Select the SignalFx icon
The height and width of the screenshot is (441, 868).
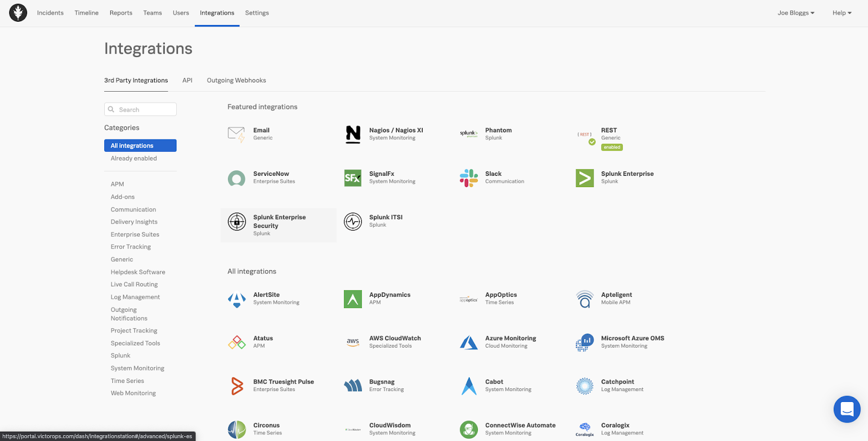pos(353,178)
